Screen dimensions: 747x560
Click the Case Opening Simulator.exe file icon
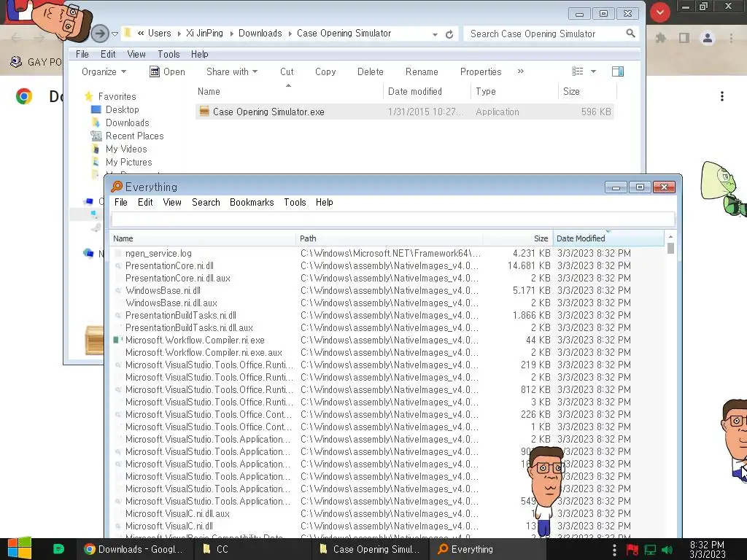[x=204, y=112]
